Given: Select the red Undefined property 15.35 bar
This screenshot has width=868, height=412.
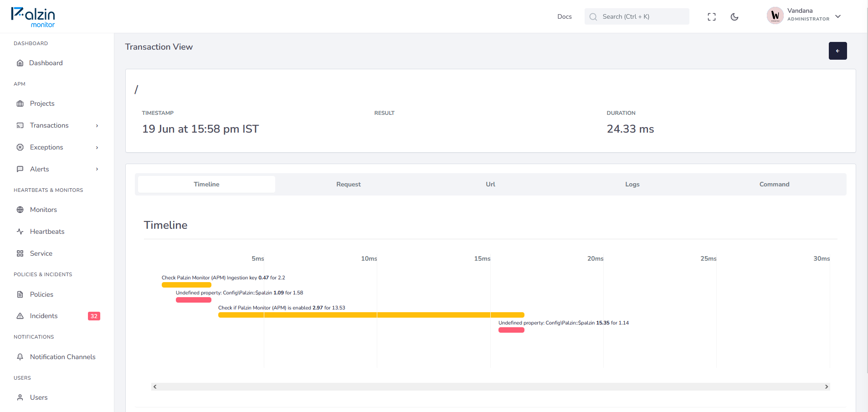Looking at the screenshot, I should [x=511, y=330].
